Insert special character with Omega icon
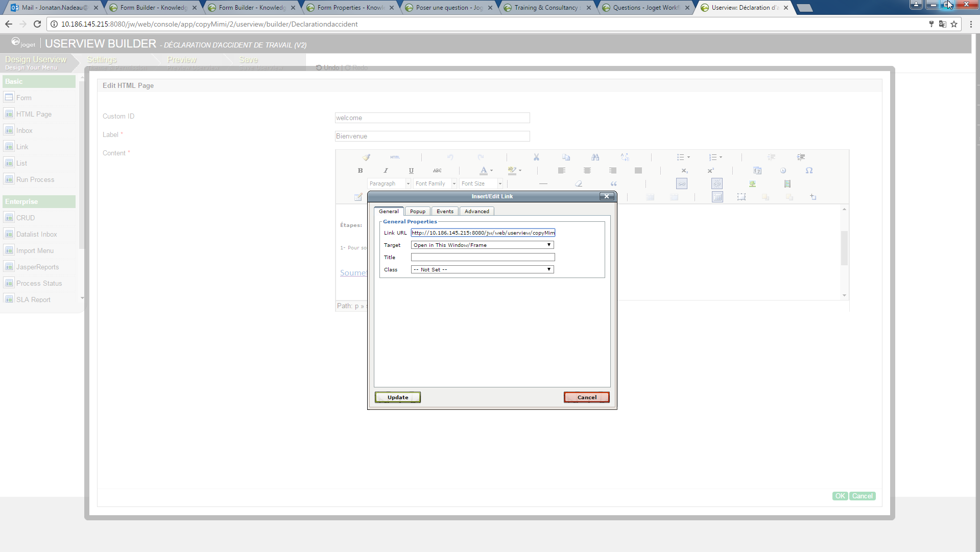980x552 pixels. (x=809, y=171)
